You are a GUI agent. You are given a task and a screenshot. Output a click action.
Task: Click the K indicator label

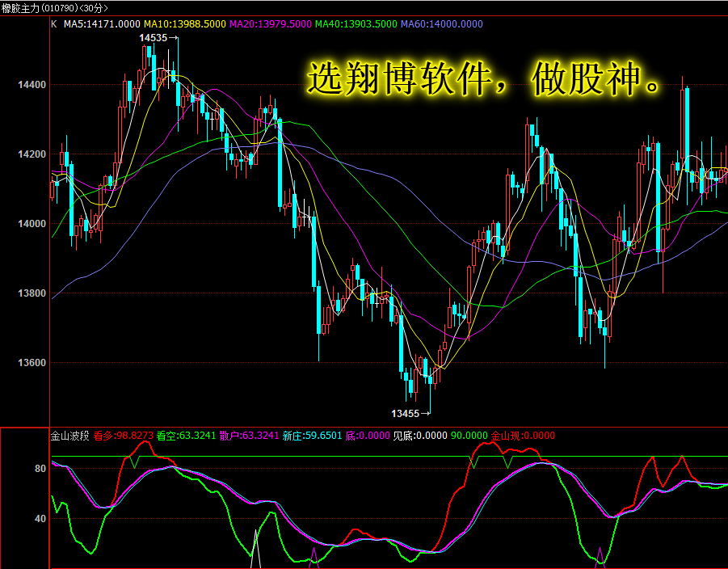pyautogui.click(x=54, y=24)
